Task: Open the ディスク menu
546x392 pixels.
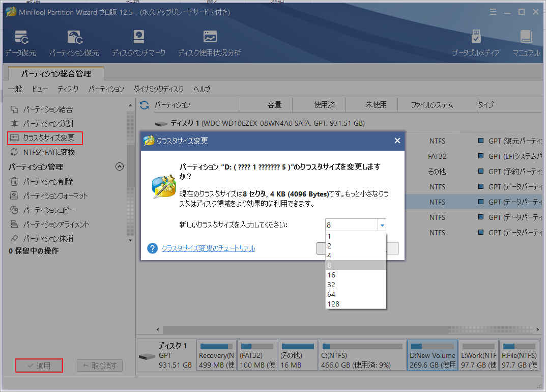Action: [68, 89]
